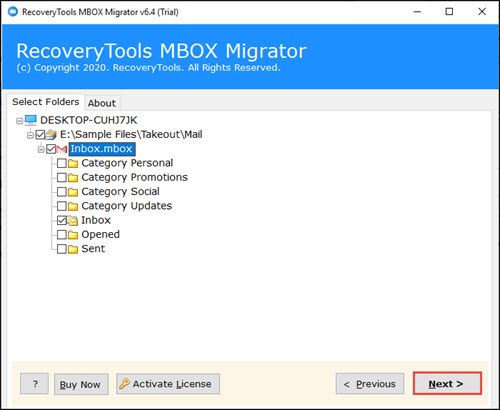The height and width of the screenshot is (410, 500).
Task: Enable the Category Updates checkbox
Action: [x=62, y=206]
